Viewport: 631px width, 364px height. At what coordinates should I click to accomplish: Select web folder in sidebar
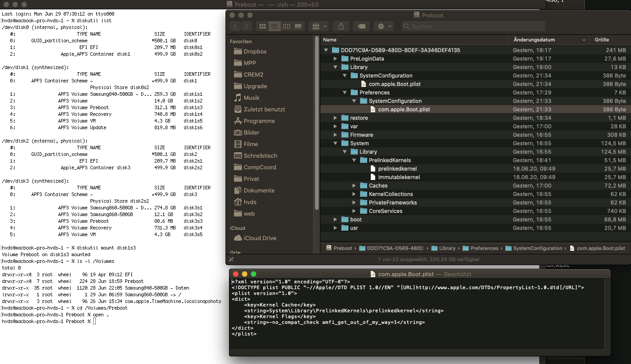(244, 213)
